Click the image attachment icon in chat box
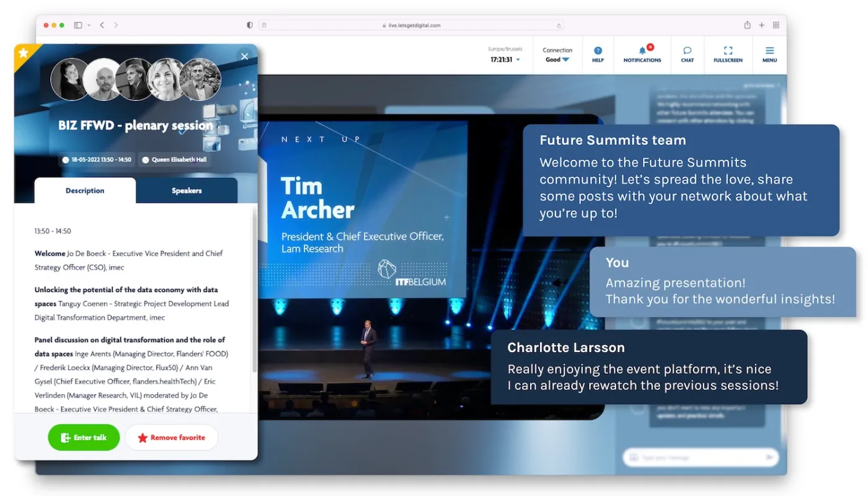The height and width of the screenshot is (496, 868). tap(634, 458)
